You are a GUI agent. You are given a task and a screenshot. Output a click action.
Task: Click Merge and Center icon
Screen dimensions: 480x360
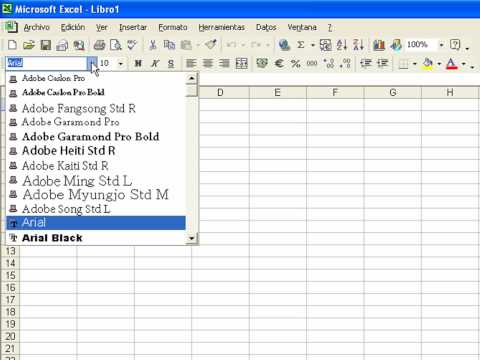pos(242,63)
